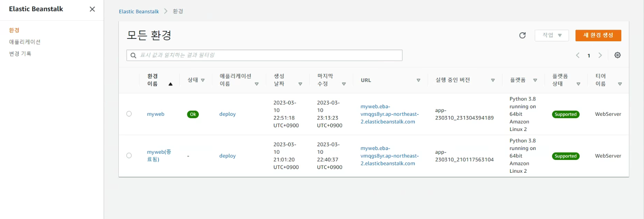Open 변경 기록 in the sidebar
Image resolution: width=644 pixels, height=219 pixels.
pyautogui.click(x=20, y=53)
